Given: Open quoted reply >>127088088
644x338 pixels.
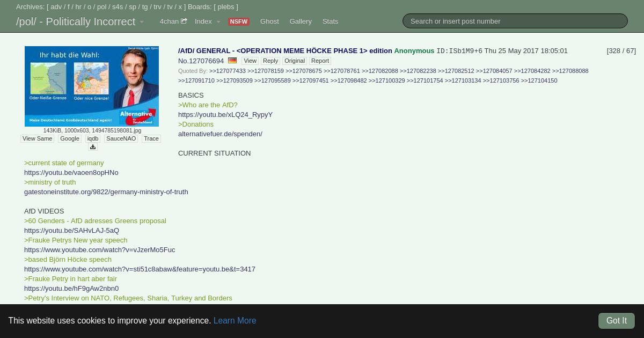Looking at the screenshot, I should (x=570, y=71).
